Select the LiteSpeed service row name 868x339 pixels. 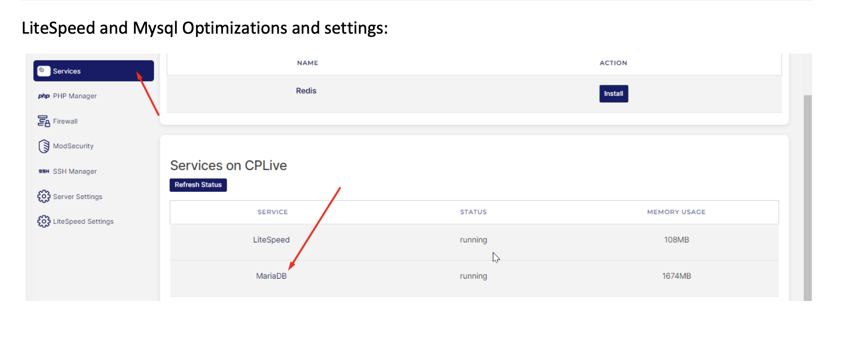[x=271, y=240]
